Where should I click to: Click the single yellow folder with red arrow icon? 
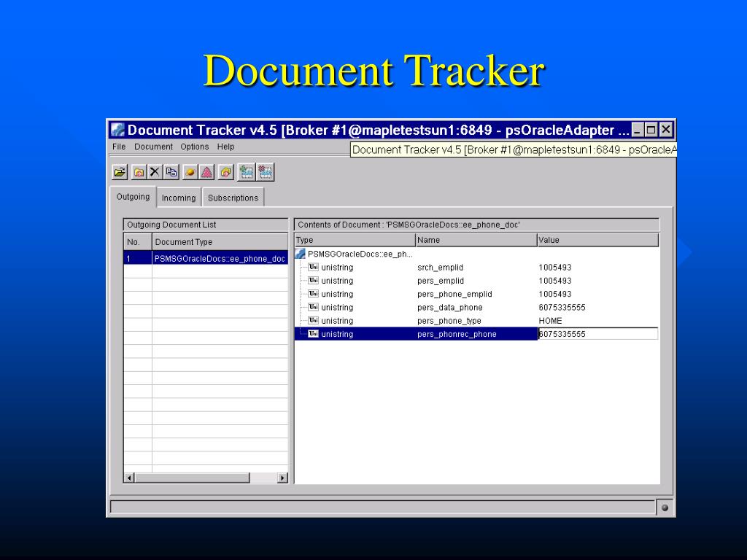point(139,172)
